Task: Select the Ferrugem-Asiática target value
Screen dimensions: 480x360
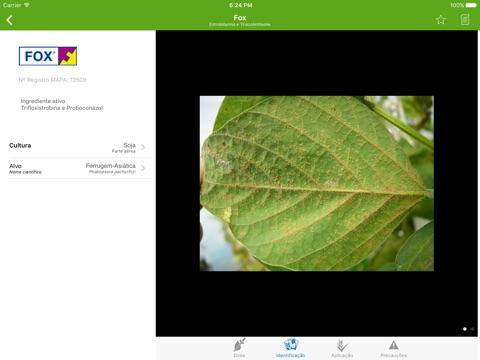Action: 111,166
